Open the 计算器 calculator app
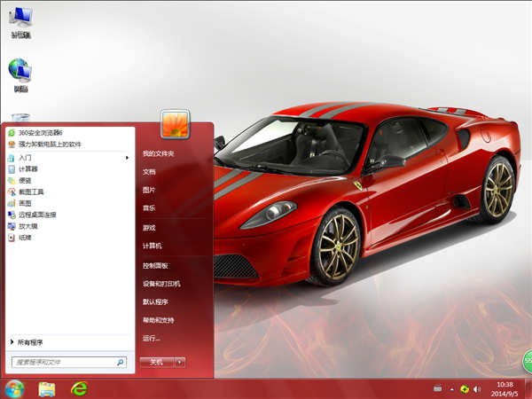 pos(28,168)
